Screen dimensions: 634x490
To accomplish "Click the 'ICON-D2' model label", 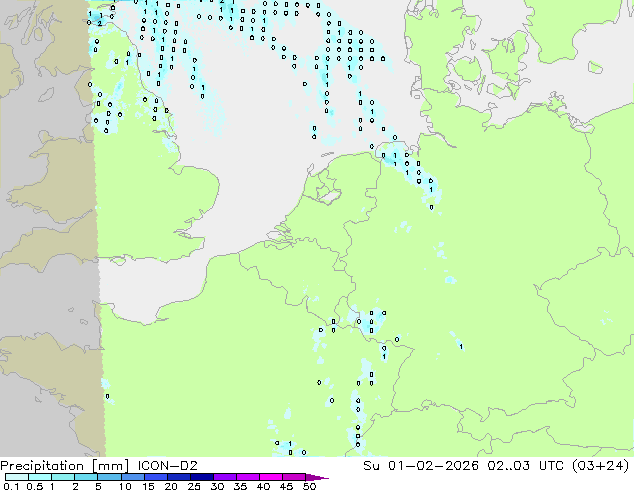I will (x=167, y=465).
